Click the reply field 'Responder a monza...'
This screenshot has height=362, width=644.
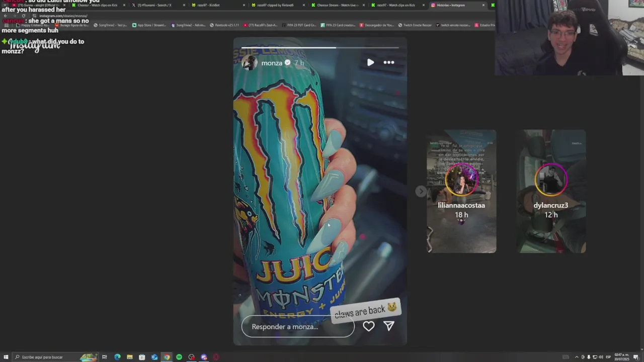point(298,327)
